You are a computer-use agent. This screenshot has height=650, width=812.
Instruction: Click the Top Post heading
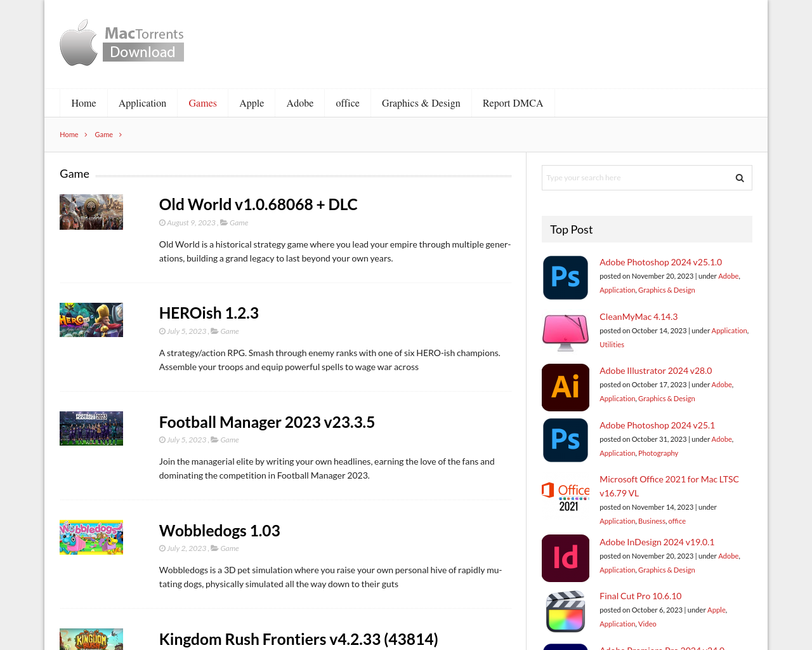tap(571, 230)
